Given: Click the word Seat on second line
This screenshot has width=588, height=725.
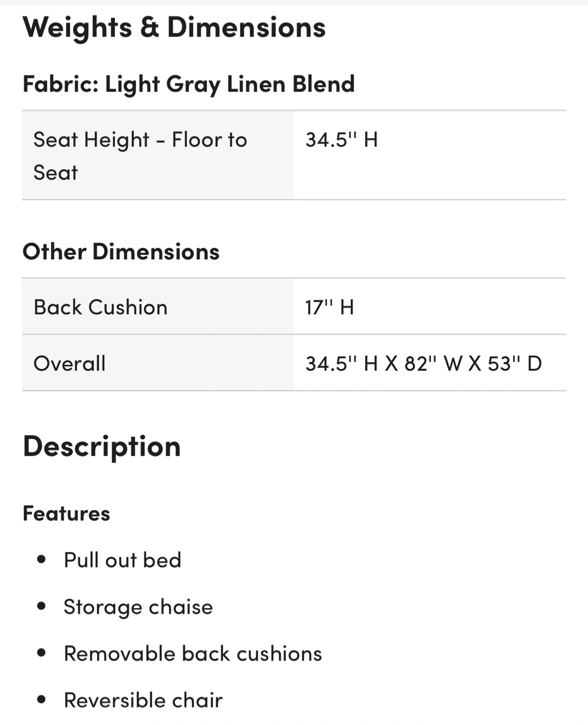Looking at the screenshot, I should click(x=55, y=173).
